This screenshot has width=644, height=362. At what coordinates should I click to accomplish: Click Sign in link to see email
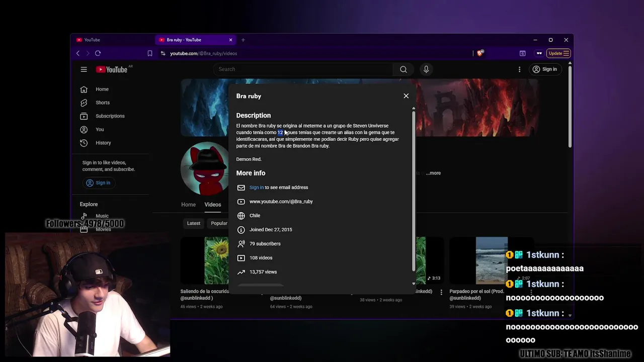[257, 188]
